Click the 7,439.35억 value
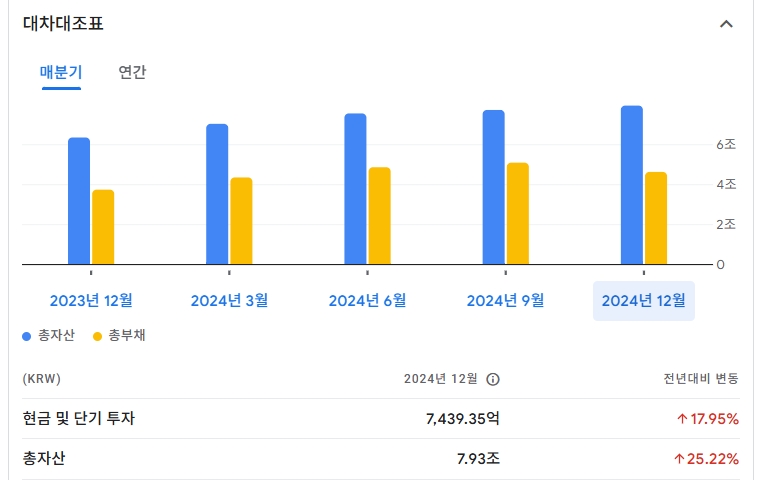758x480 pixels. pyautogui.click(x=463, y=419)
